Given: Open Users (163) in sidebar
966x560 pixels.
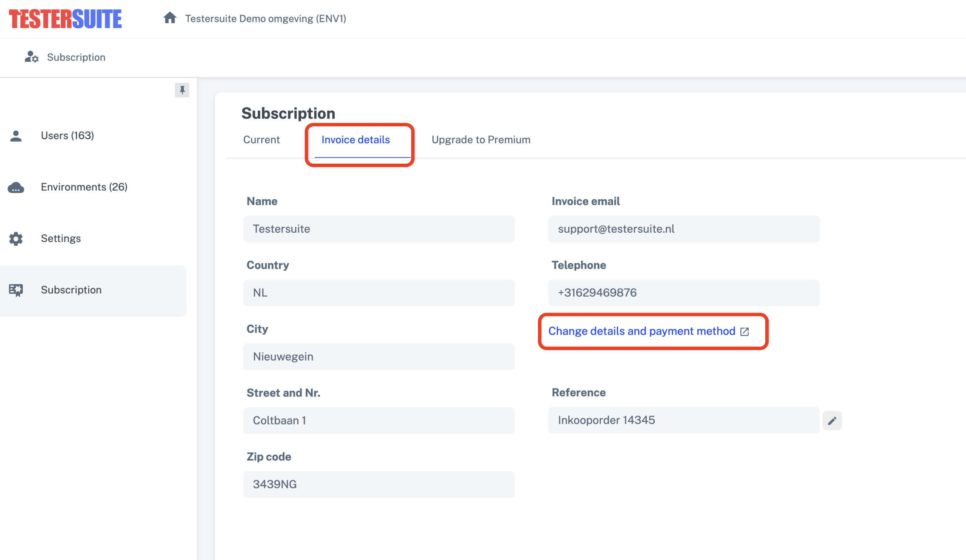Looking at the screenshot, I should pyautogui.click(x=68, y=136).
